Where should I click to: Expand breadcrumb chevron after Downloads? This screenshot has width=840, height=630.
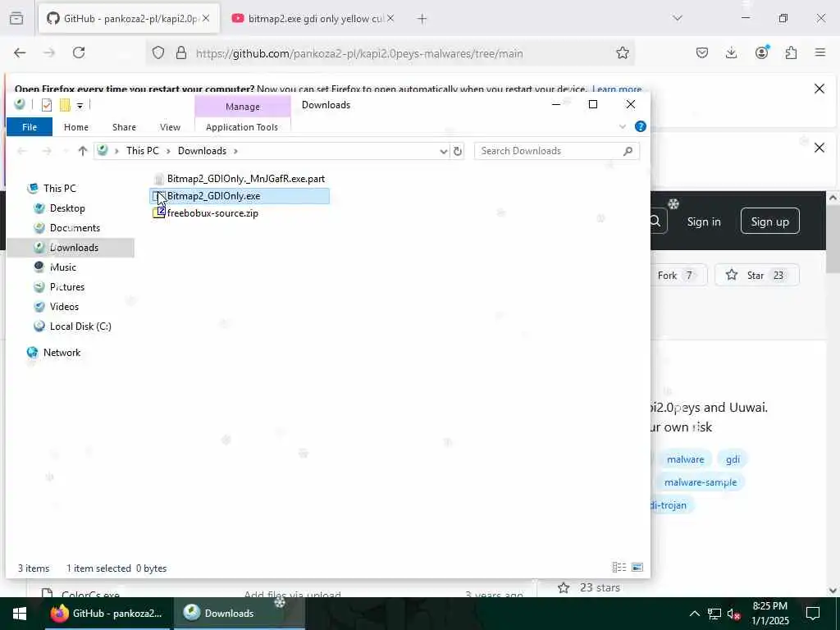coord(235,151)
